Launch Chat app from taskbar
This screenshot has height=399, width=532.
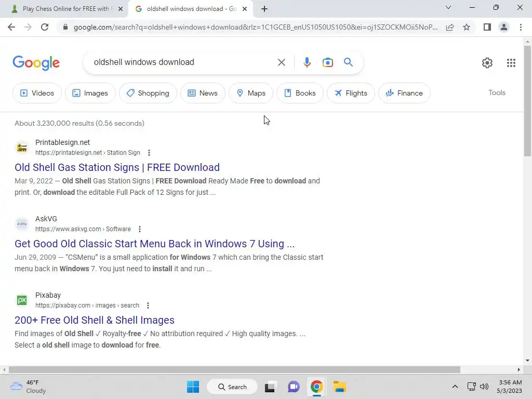coord(294,387)
